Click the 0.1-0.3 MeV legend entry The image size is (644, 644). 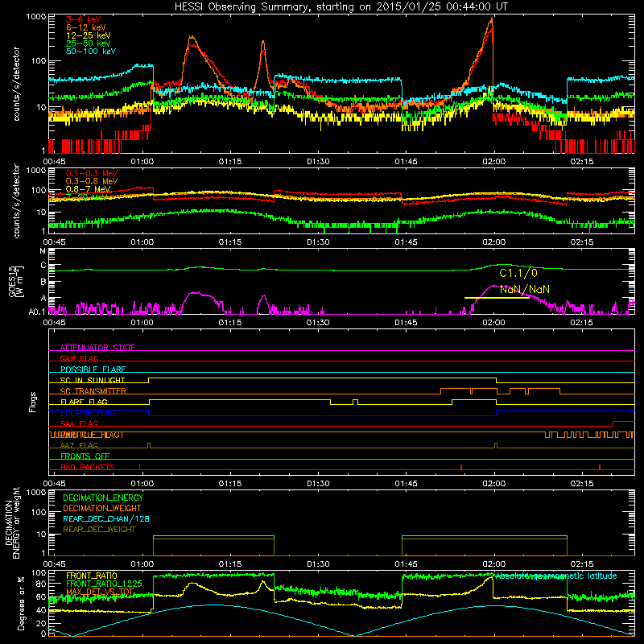[x=92, y=174]
